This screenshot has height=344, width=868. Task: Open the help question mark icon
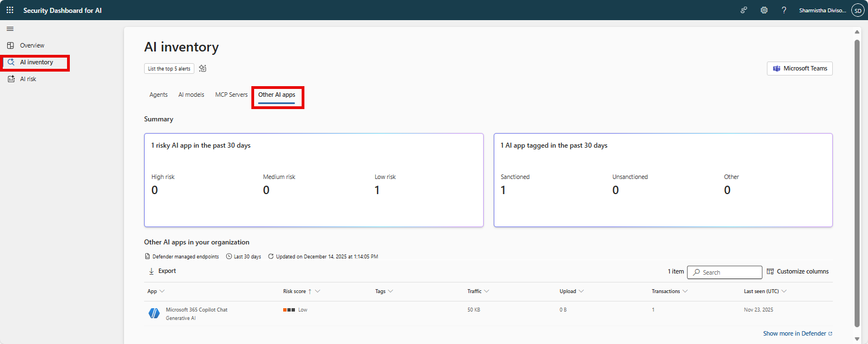coord(784,10)
